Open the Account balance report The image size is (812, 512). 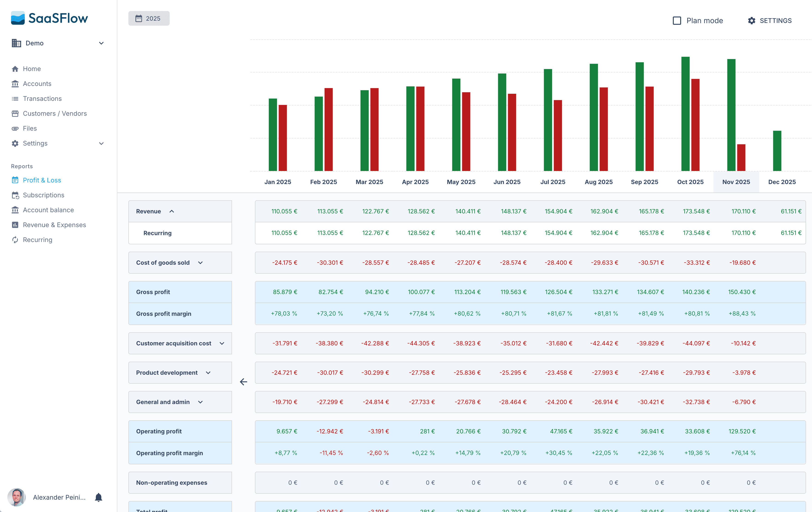tap(48, 210)
